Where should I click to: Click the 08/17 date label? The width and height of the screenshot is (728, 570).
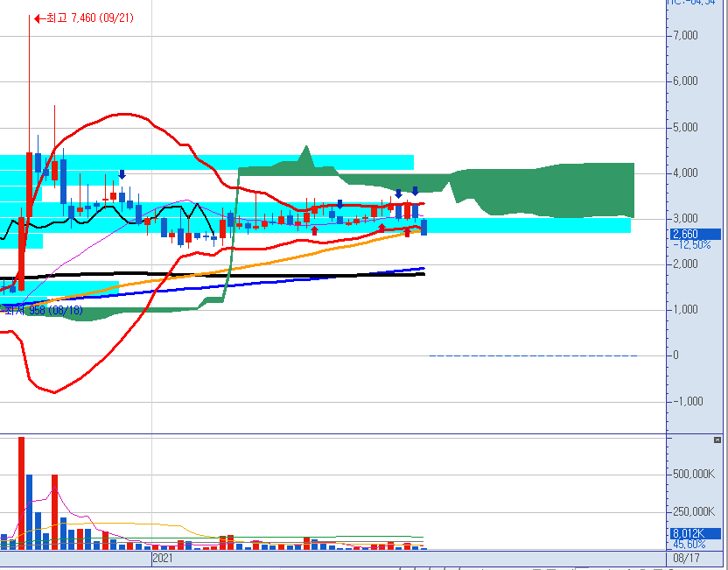tap(686, 558)
